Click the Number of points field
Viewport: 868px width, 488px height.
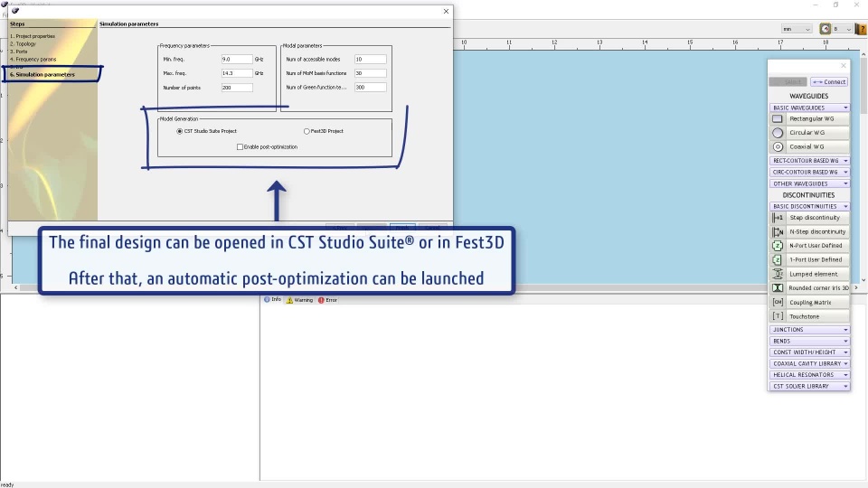point(237,88)
